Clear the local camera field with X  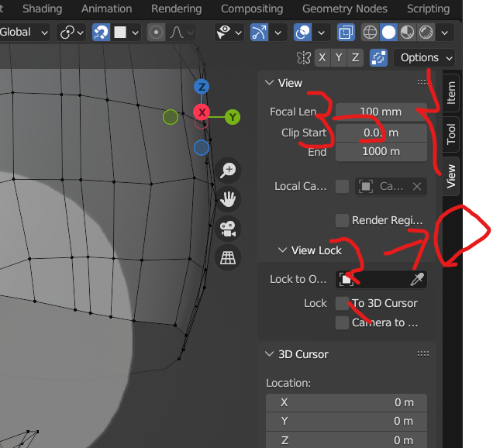pyautogui.click(x=417, y=187)
